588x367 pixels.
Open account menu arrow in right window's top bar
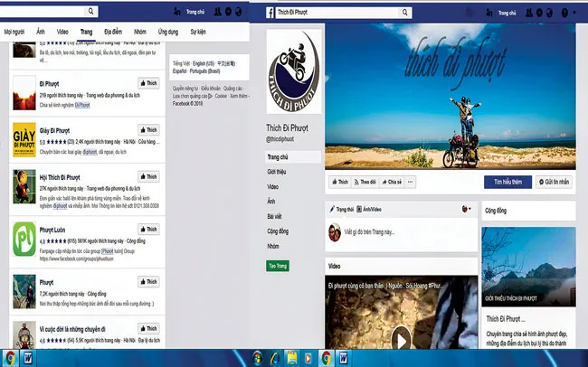pyautogui.click(x=574, y=13)
